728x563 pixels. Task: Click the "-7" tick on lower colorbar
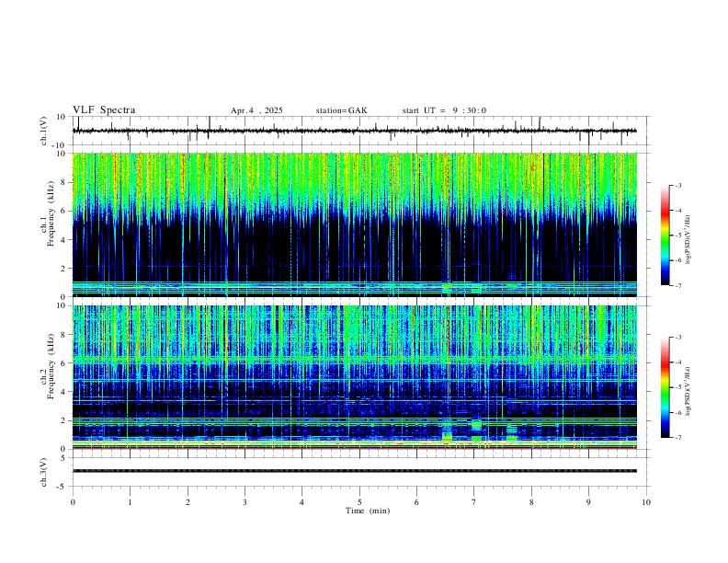(x=677, y=438)
